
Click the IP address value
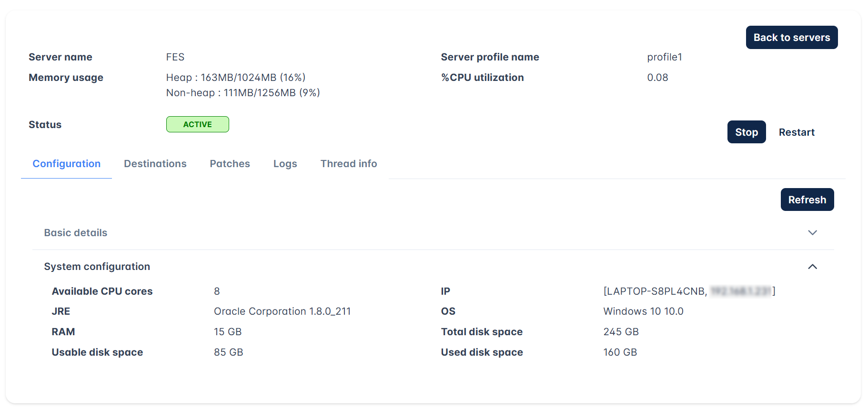(689, 291)
